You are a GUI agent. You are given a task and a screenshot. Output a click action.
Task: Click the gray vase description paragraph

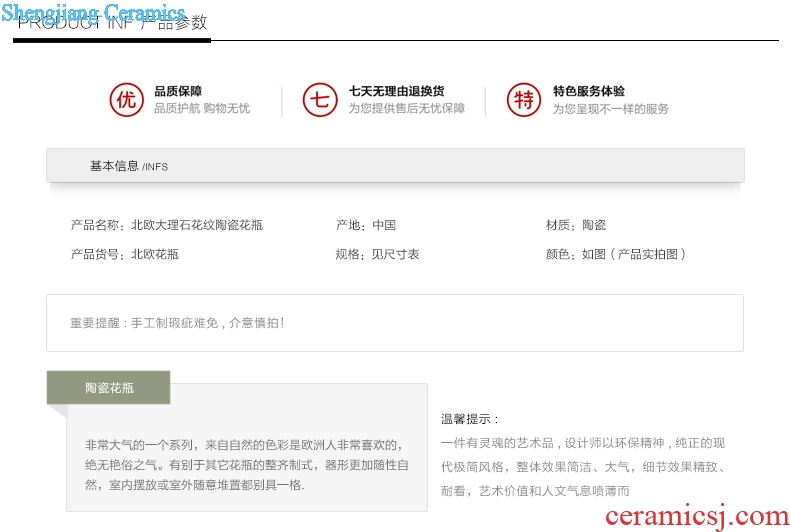coord(246,464)
